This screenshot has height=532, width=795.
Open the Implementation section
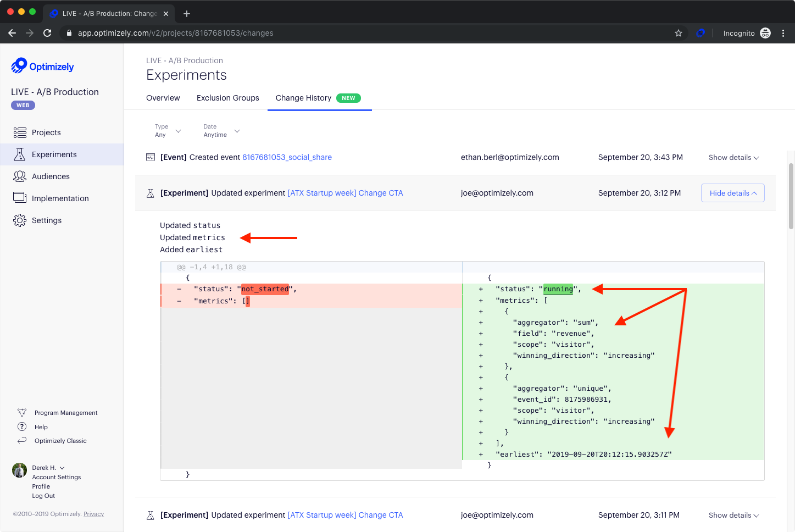click(60, 198)
